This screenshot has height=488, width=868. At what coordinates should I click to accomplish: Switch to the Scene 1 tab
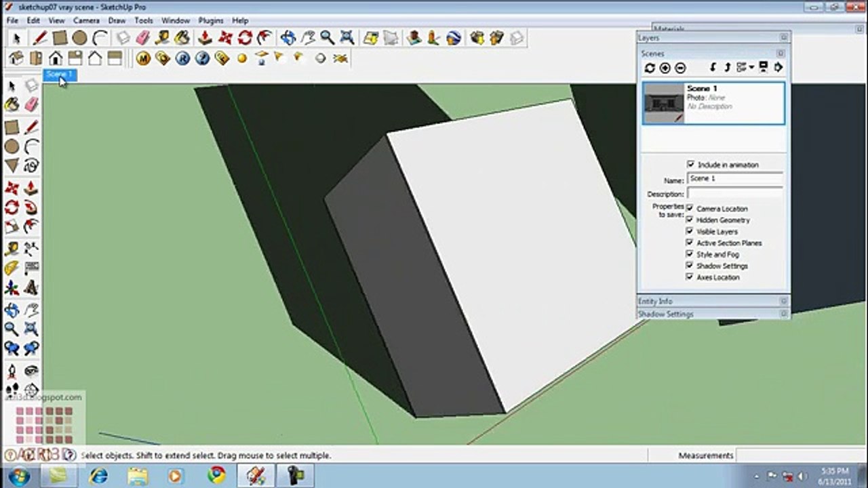pyautogui.click(x=59, y=74)
